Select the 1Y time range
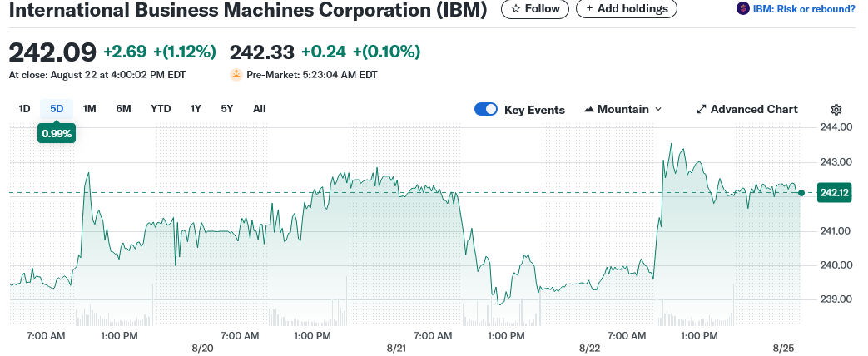 (196, 109)
